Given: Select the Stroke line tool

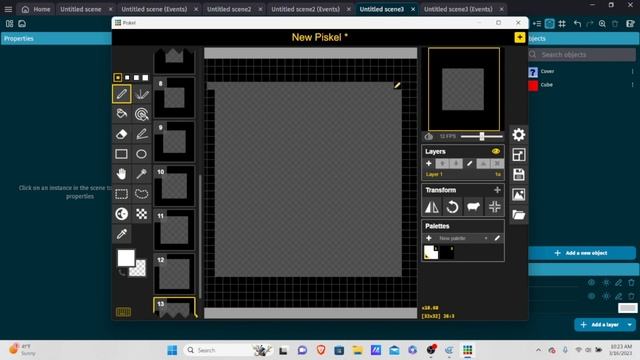Looking at the screenshot, I should click(x=142, y=134).
